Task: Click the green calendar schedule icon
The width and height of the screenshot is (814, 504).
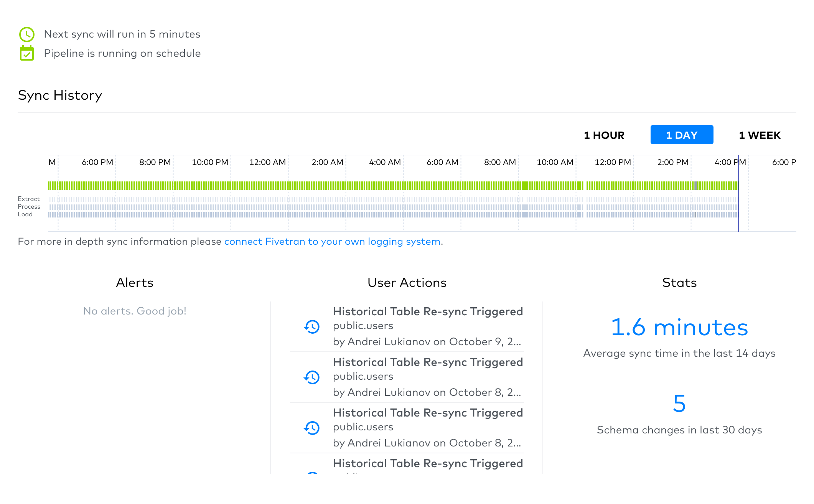Action: coord(27,53)
